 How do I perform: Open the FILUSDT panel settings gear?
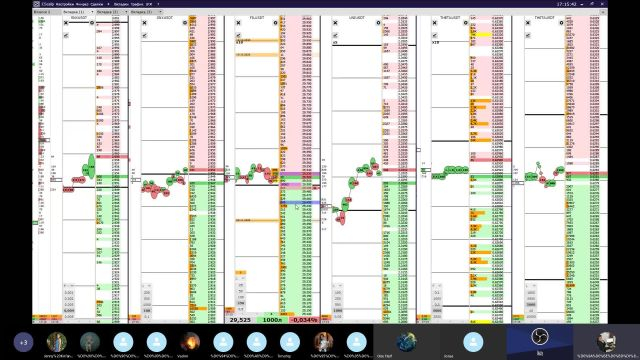[275, 23]
